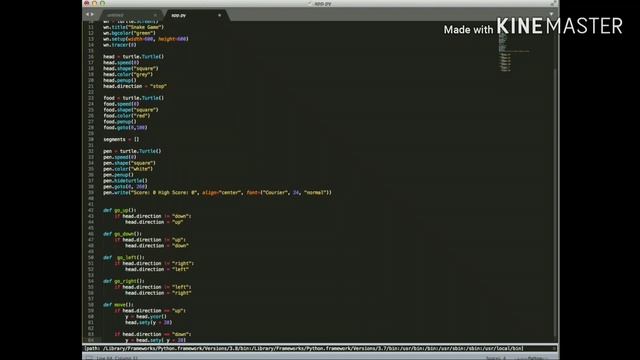Click line number 58 in the gutter
This screenshot has height=360, width=640.
(91, 304)
